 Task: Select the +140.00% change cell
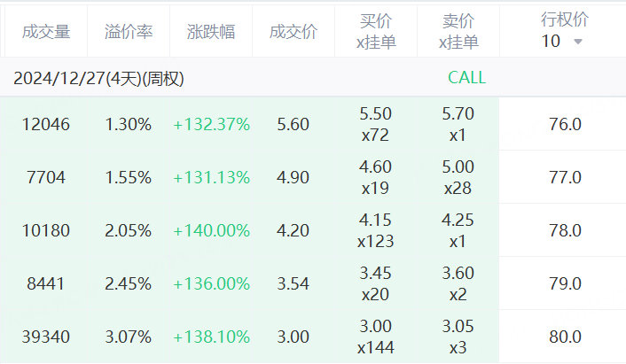[x=212, y=230]
